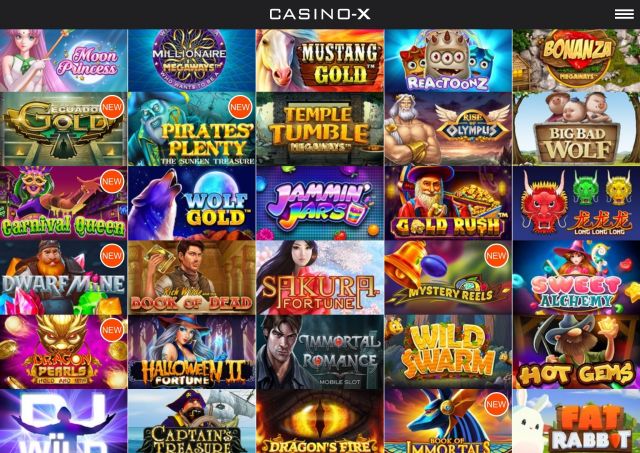Click the NEW badge on Mystery Reels

coord(496,255)
